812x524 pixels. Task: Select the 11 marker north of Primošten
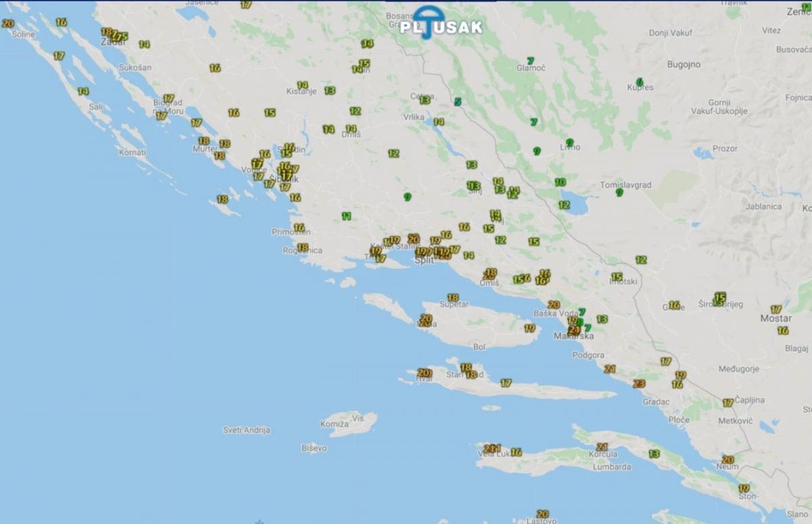coord(346,217)
